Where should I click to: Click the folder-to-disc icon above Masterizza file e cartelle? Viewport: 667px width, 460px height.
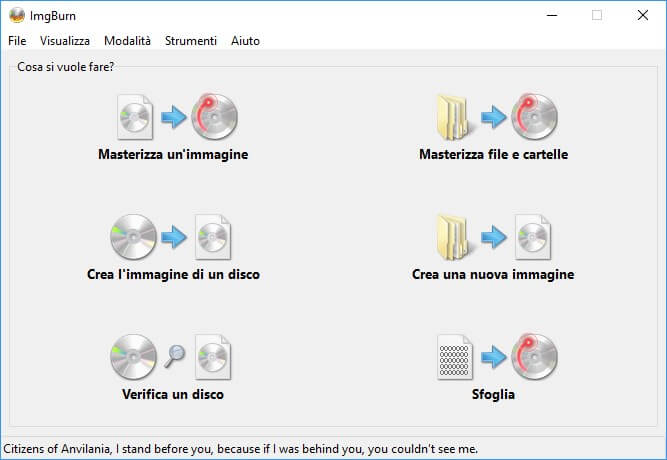(493, 117)
